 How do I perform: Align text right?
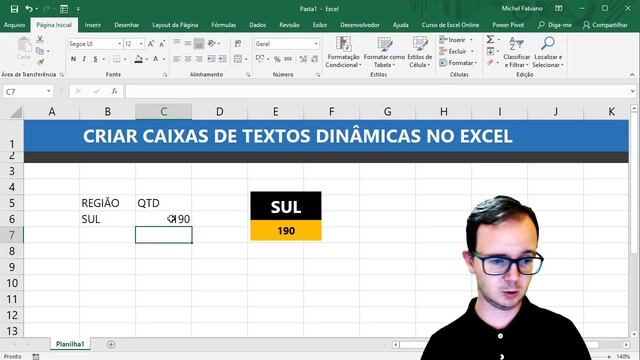pos(199,59)
